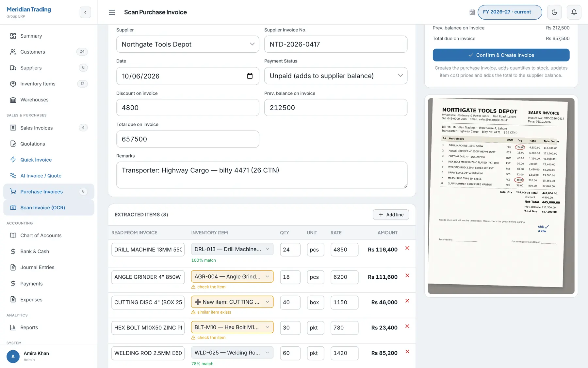This screenshot has height=368, width=588.
Task: Click the Add line button
Action: click(x=391, y=215)
